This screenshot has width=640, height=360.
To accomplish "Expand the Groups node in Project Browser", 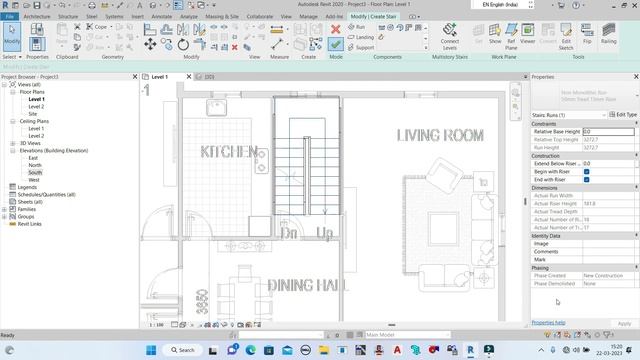I will [x=4, y=217].
